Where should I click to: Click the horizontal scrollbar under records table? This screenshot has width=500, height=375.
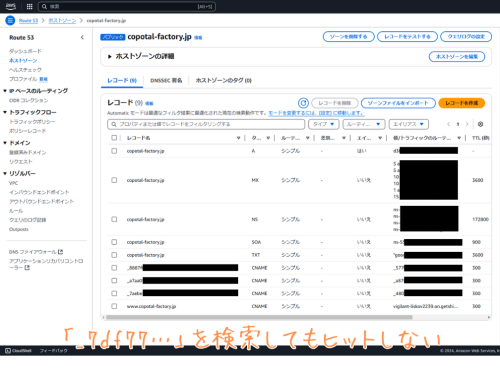point(259,317)
